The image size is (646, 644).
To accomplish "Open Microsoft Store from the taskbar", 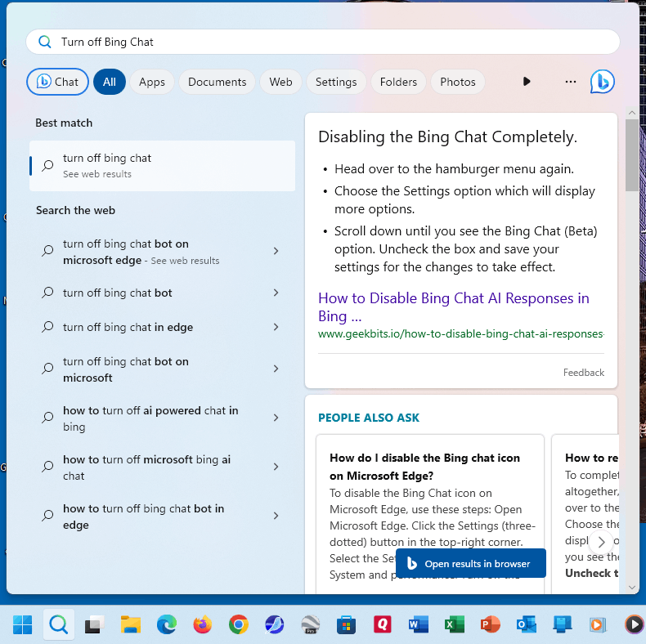I will 346,625.
